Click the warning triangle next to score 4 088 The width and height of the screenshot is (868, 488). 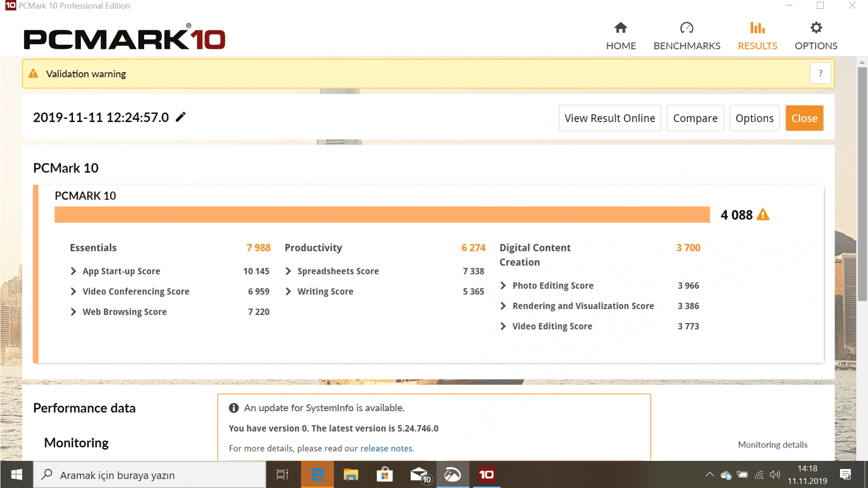[763, 214]
